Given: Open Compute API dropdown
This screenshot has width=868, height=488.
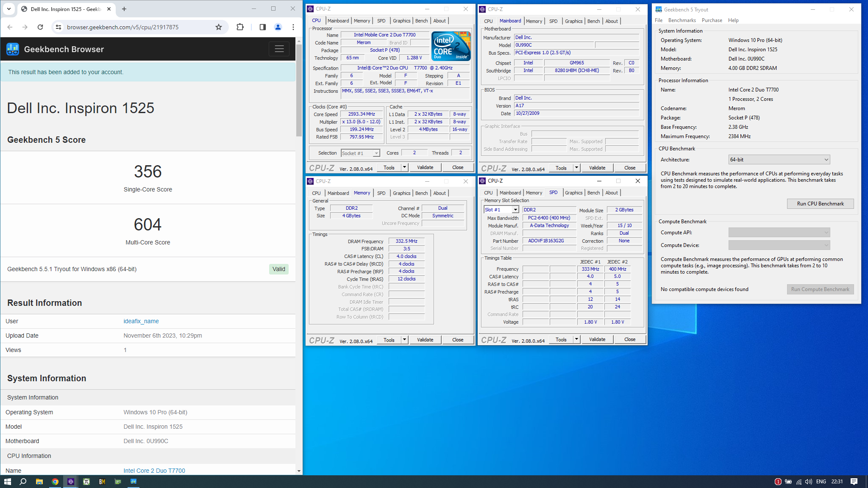Looking at the screenshot, I should [779, 233].
